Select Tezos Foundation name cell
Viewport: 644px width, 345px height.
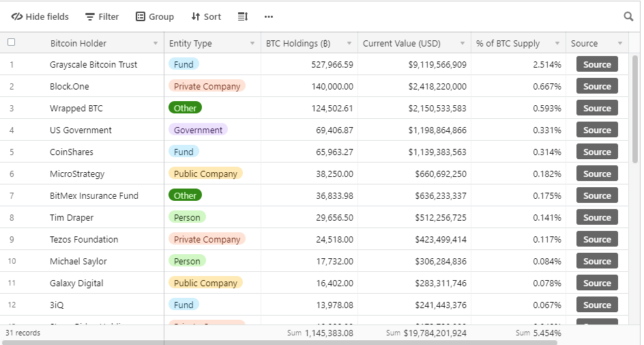(x=93, y=239)
